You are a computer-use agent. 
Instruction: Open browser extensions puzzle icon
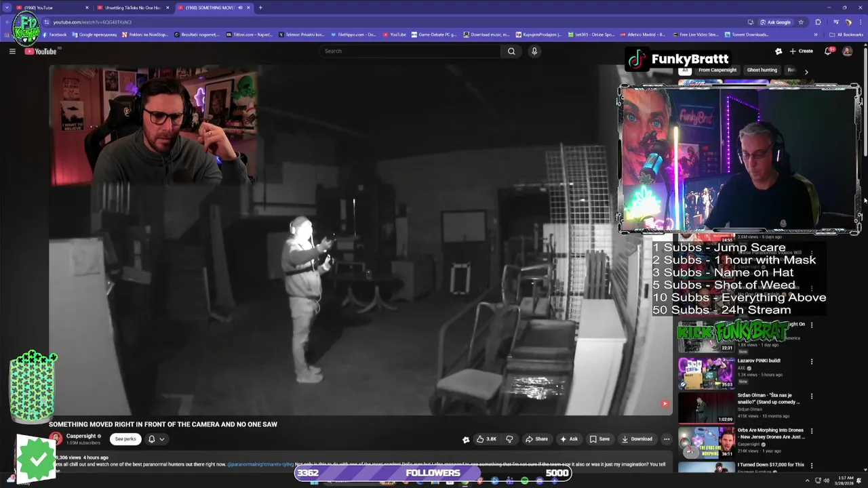(x=818, y=22)
